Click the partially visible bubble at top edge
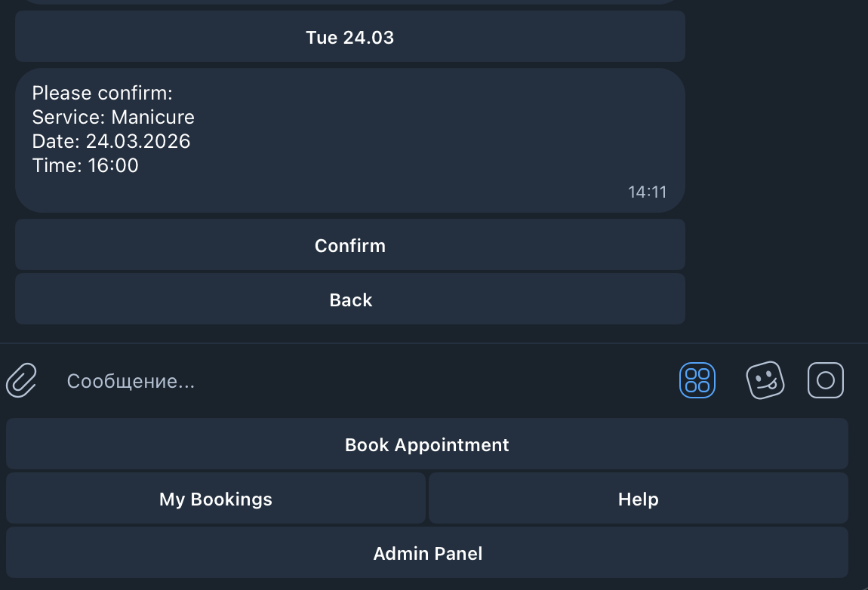 350,2
